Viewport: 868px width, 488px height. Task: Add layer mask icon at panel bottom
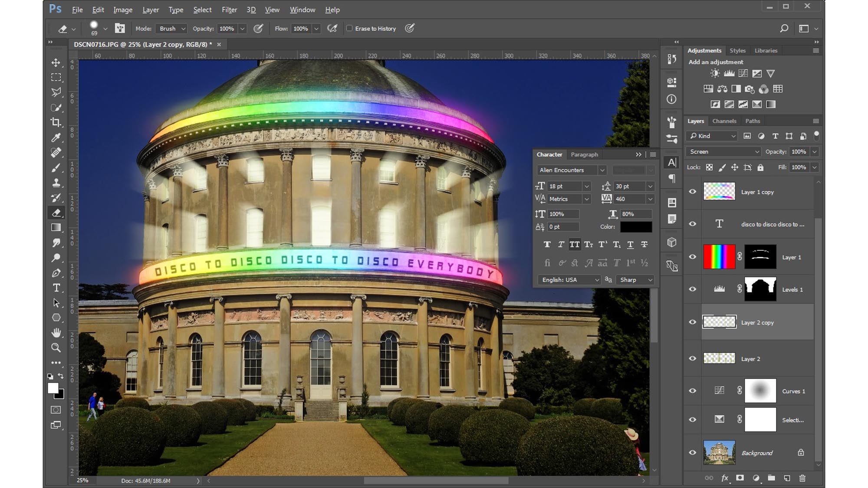coord(740,478)
